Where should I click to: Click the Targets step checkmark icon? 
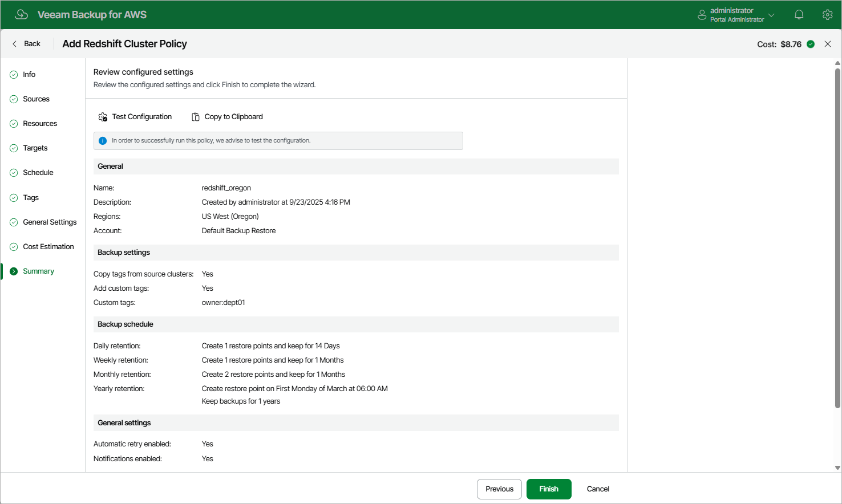[x=14, y=148]
